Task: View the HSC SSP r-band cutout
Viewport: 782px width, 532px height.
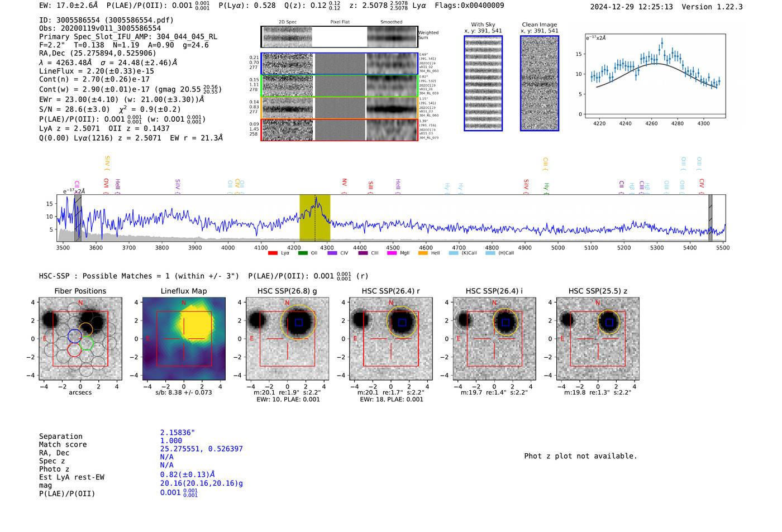Action: (391, 339)
